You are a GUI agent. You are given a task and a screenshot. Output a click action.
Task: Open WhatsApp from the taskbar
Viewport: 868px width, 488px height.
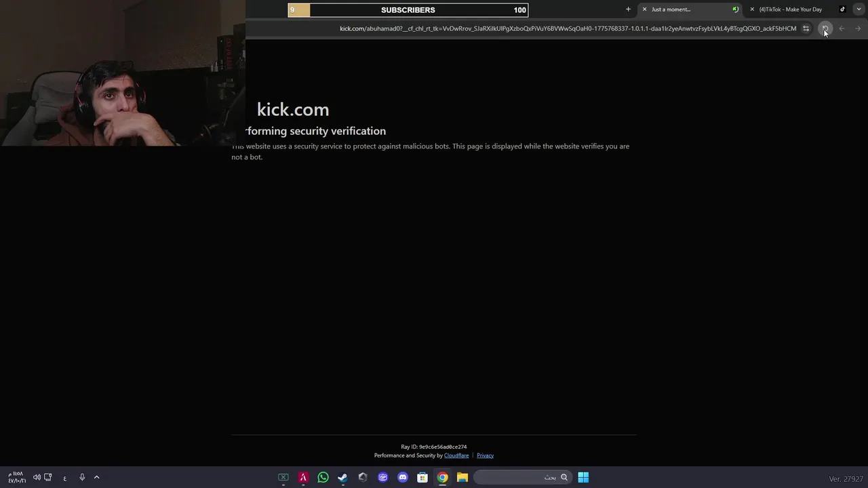(x=323, y=477)
